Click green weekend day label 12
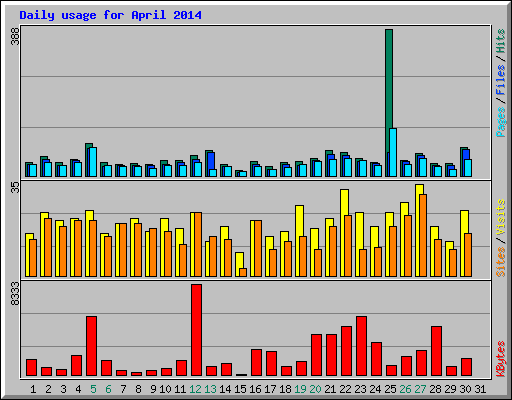This screenshot has height=400, width=512. [195, 389]
